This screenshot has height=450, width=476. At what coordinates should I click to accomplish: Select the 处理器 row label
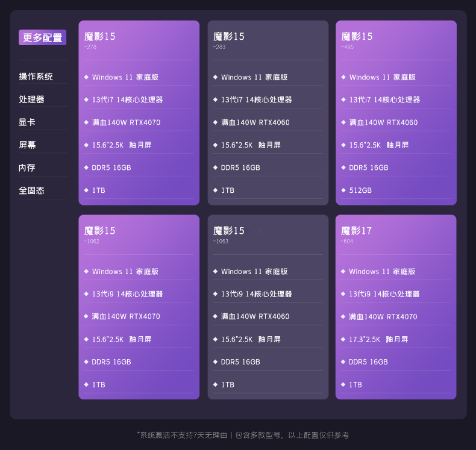(31, 99)
